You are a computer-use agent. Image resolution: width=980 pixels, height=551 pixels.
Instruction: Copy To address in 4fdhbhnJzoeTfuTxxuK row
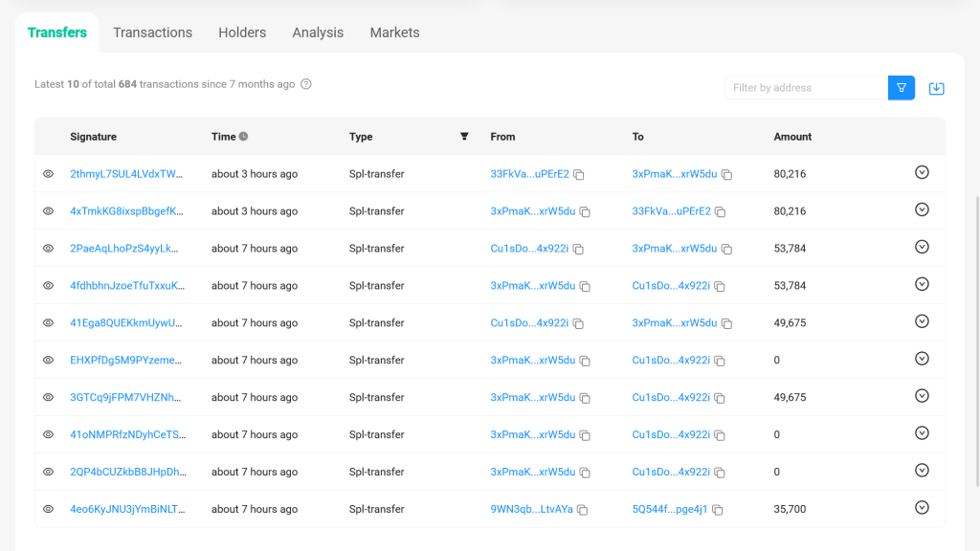(x=720, y=286)
